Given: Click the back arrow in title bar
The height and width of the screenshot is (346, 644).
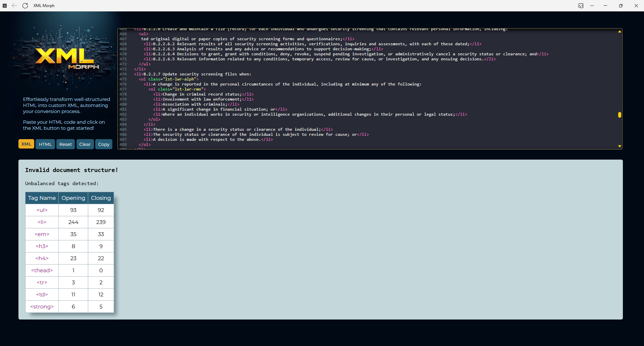Looking at the screenshot, I should (x=14, y=6).
